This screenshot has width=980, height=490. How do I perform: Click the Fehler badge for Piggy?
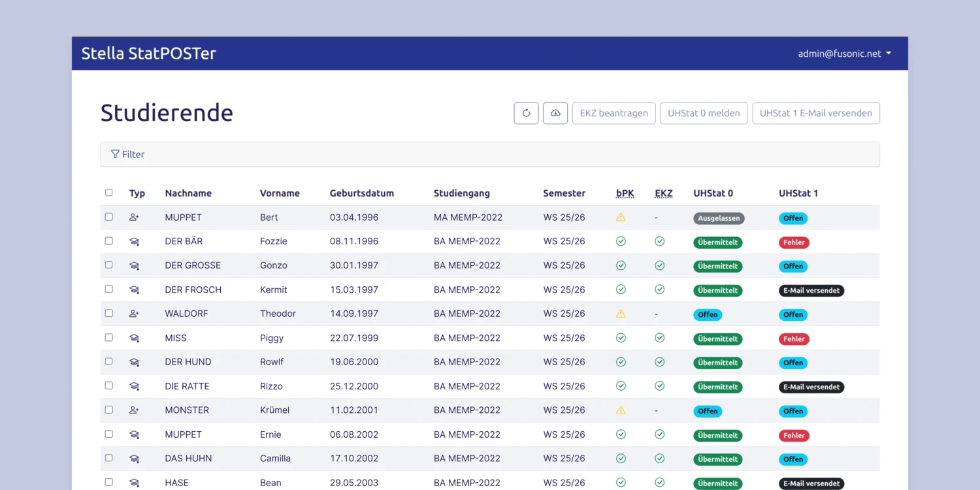794,339
